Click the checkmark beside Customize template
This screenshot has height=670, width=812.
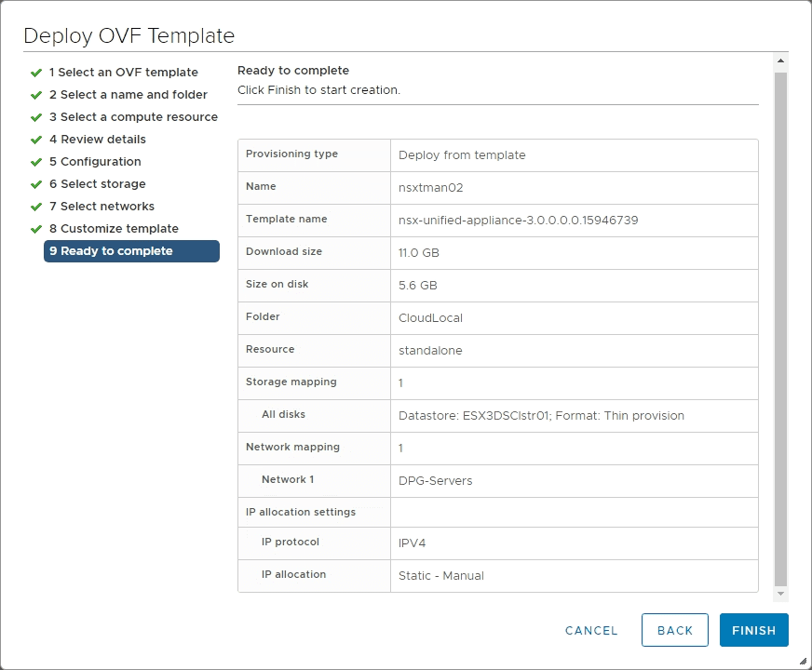pos(35,228)
